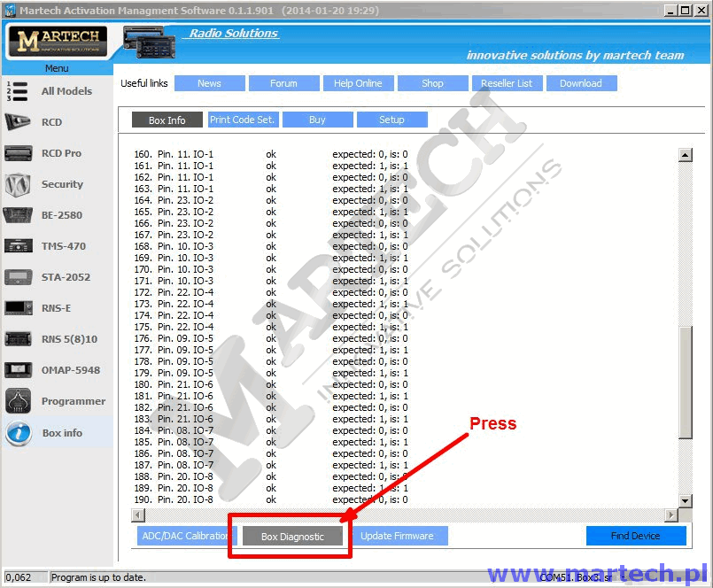Screen dimensions: 713x588
Task: Open the Box info blue icon
Action: coord(19,433)
